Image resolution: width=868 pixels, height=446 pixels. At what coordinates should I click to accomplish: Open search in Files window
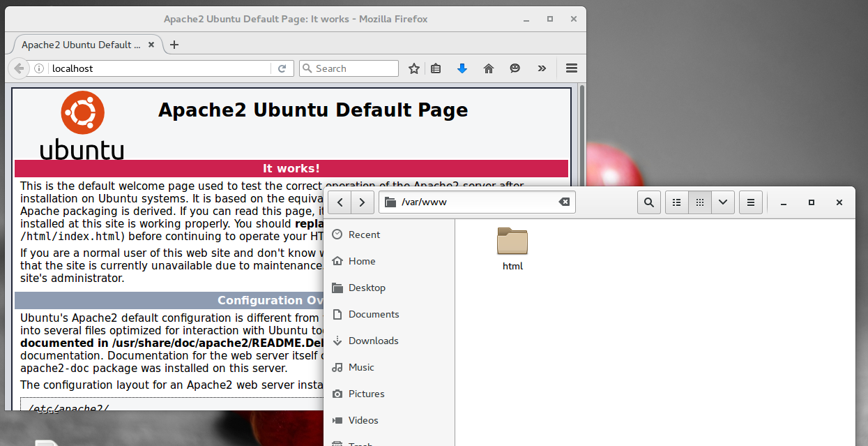coord(649,202)
